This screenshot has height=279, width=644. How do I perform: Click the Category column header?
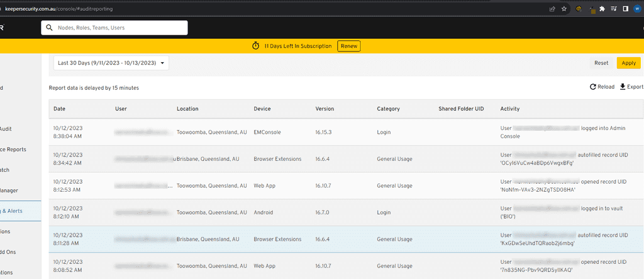coord(388,109)
